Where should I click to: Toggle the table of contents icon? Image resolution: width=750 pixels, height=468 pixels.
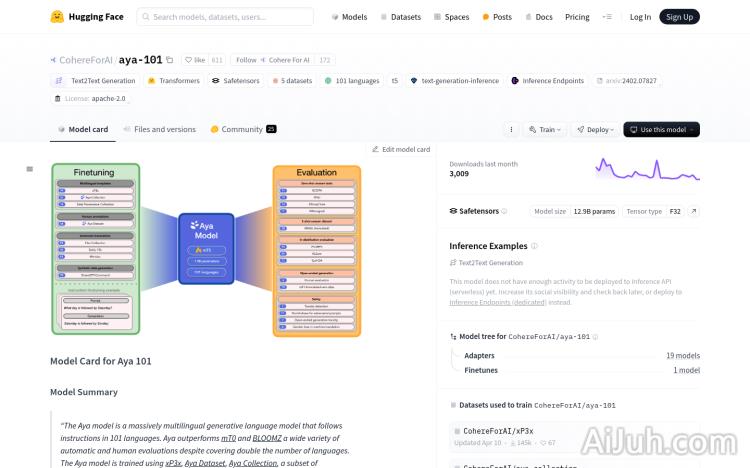point(30,169)
